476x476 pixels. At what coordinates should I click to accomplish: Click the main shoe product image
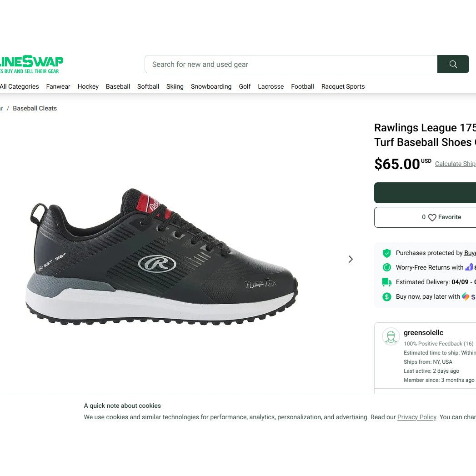[x=161, y=257]
